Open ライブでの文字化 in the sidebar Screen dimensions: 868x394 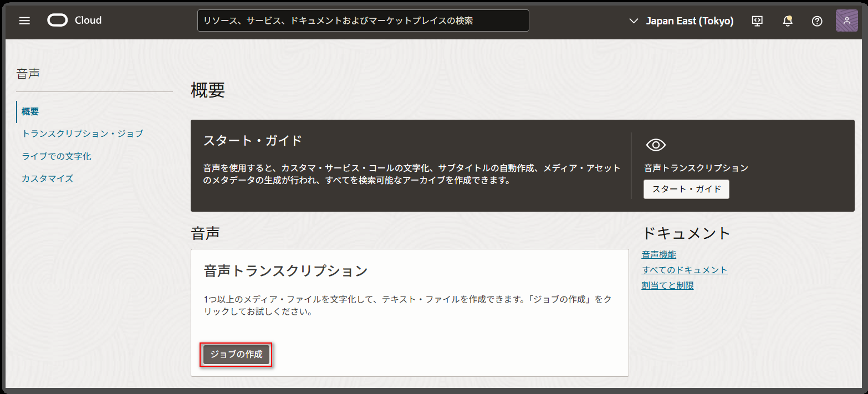57,156
